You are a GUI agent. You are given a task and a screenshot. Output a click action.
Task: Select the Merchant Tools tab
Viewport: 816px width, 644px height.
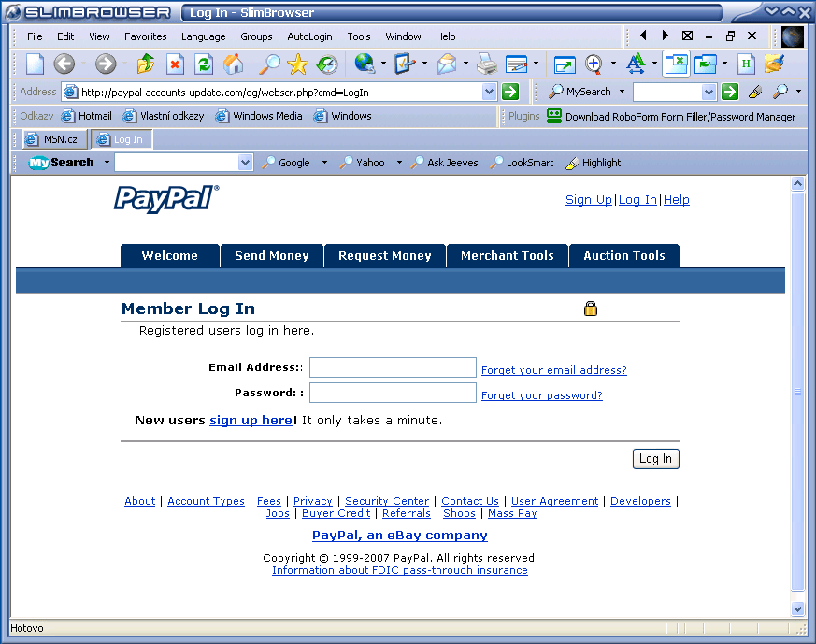(507, 255)
